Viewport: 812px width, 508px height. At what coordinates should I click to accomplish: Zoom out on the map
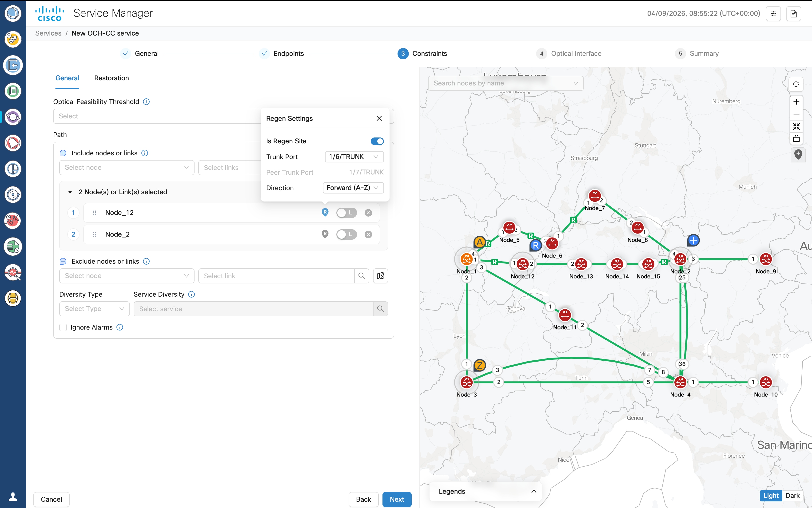pos(796,114)
